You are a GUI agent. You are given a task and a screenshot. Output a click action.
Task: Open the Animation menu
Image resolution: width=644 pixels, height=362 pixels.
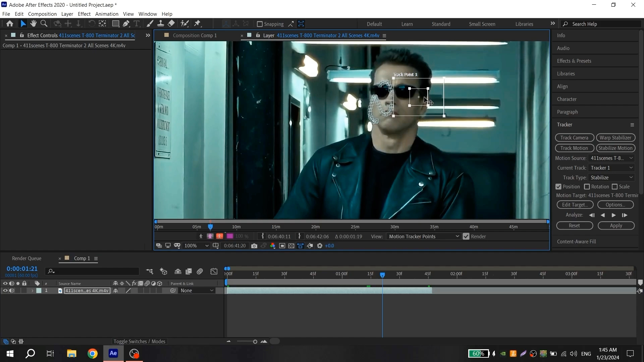point(107,14)
